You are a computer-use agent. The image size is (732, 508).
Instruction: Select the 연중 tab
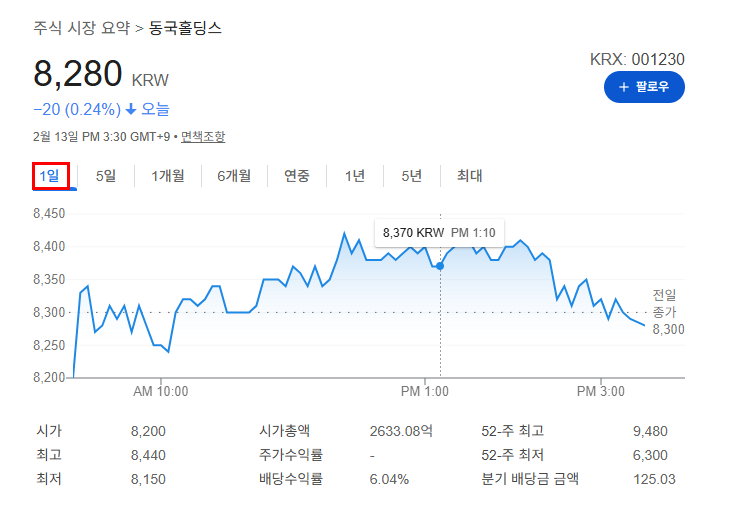297,176
